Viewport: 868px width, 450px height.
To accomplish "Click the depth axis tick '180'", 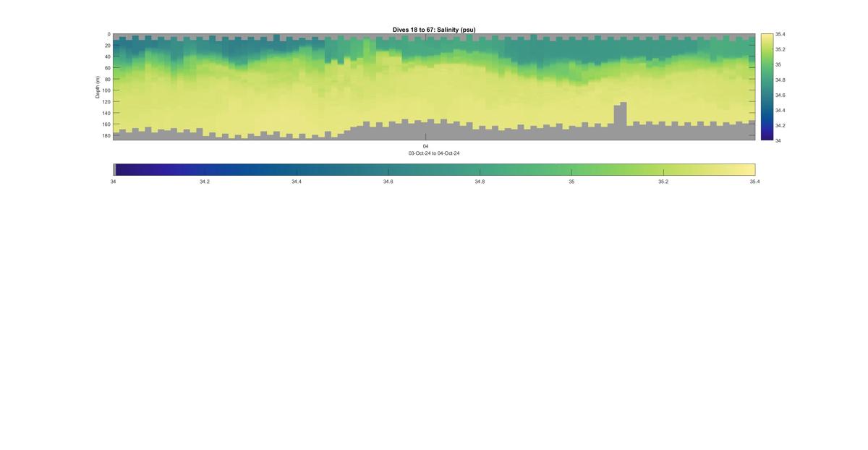I will click(106, 135).
